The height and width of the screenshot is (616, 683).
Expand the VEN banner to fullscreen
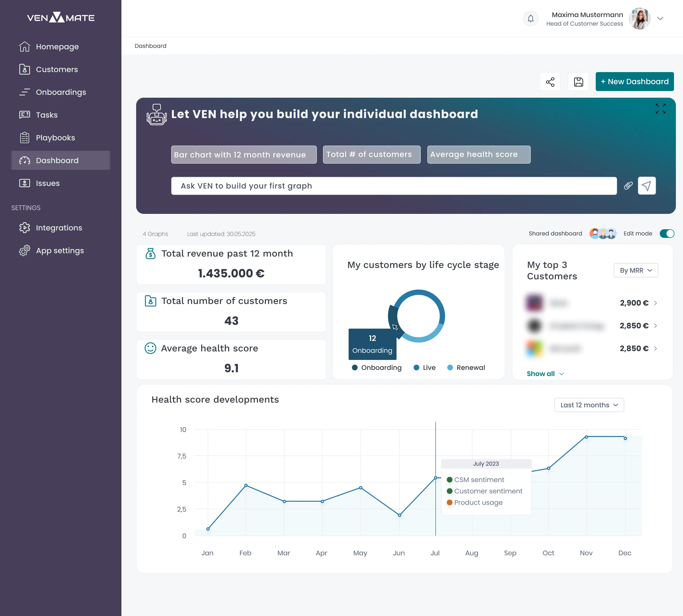(660, 109)
